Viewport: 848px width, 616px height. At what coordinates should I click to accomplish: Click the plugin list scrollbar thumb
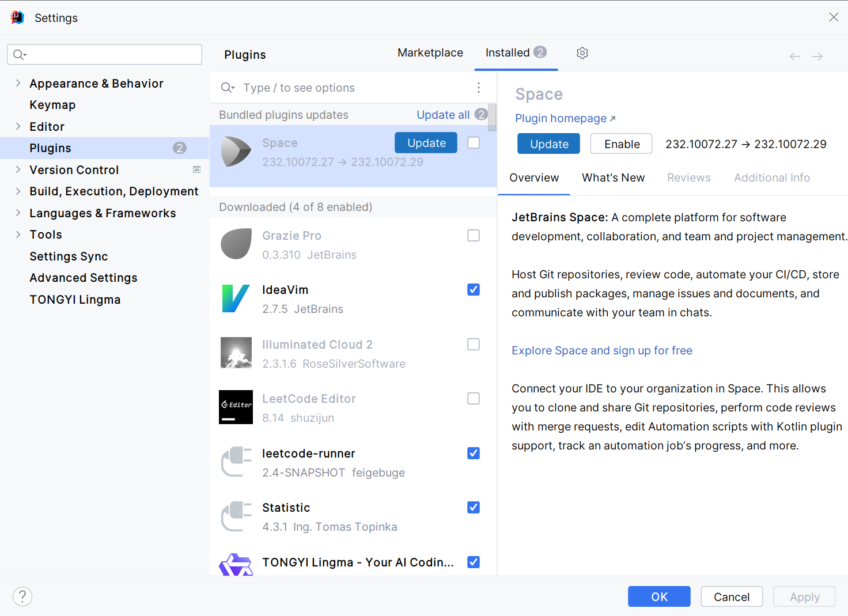[492, 117]
